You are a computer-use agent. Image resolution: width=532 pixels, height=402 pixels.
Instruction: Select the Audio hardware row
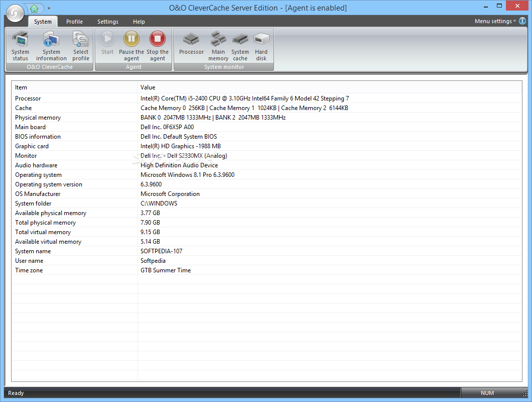pyautogui.click(x=267, y=165)
